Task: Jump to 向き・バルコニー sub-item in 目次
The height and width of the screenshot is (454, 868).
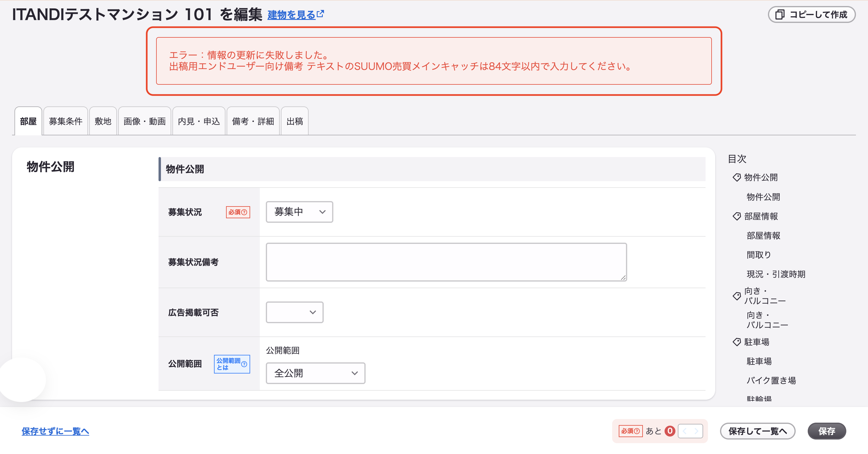Action: coord(767,320)
